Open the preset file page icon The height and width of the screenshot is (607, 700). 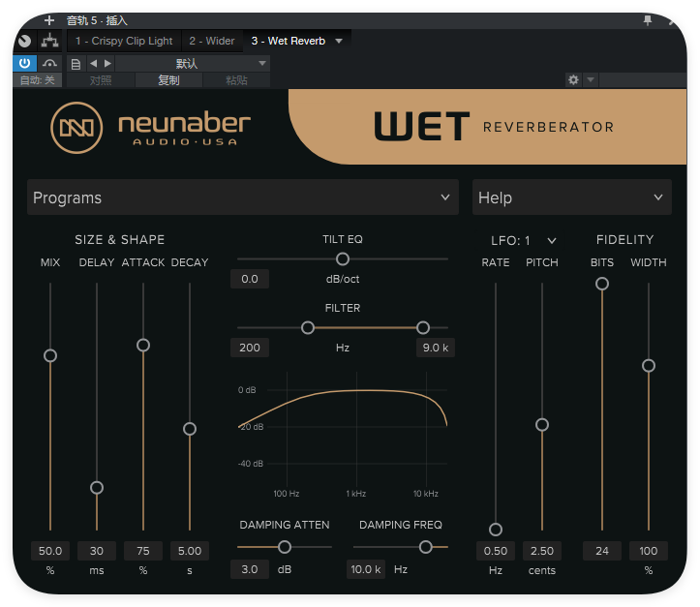[x=76, y=63]
